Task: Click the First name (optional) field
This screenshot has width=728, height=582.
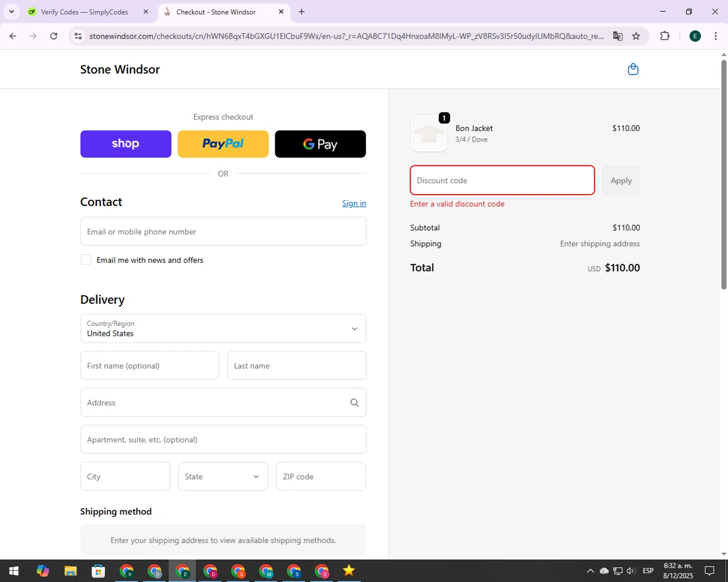Action: 149,366
